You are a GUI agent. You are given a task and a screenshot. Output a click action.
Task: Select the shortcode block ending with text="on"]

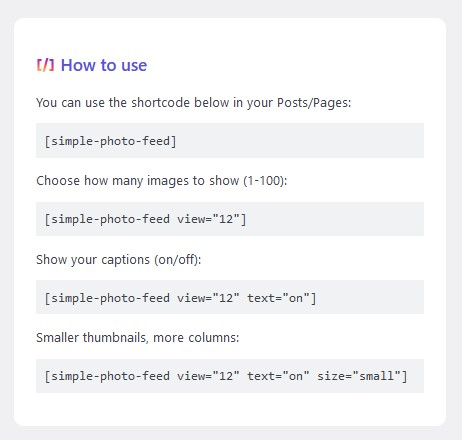point(230,297)
